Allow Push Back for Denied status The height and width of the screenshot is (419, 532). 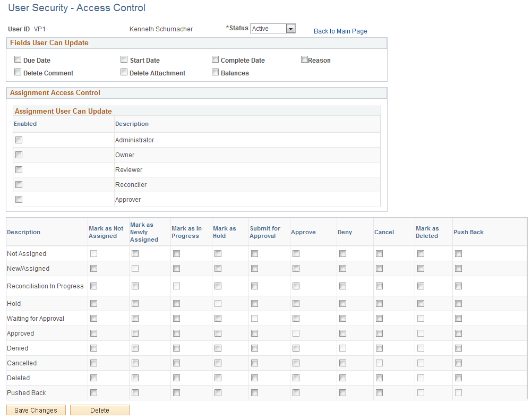click(458, 348)
